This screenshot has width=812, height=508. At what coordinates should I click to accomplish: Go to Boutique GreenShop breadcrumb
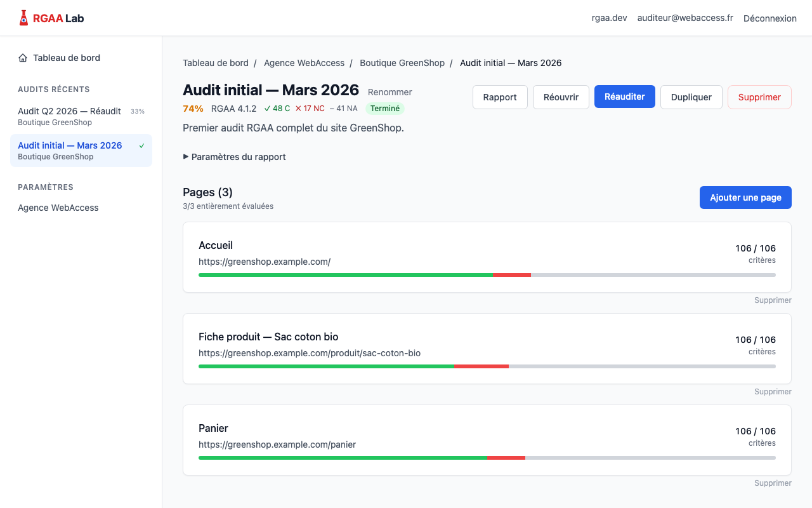402,63
